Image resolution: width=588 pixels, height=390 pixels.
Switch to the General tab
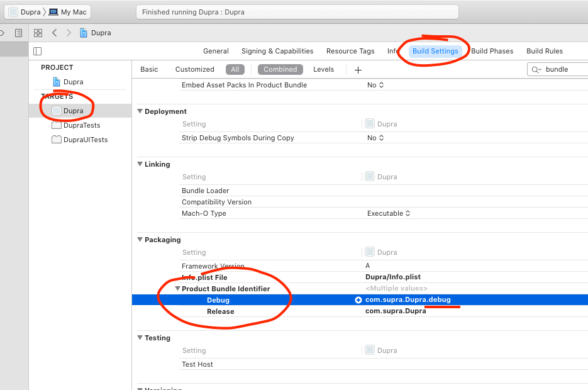tap(216, 51)
